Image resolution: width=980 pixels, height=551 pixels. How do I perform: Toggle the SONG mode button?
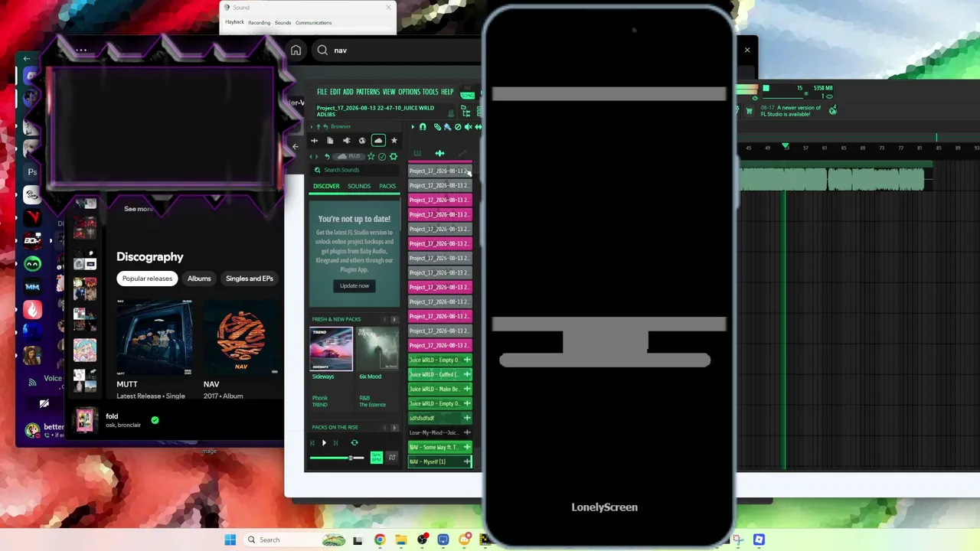pyautogui.click(x=467, y=95)
